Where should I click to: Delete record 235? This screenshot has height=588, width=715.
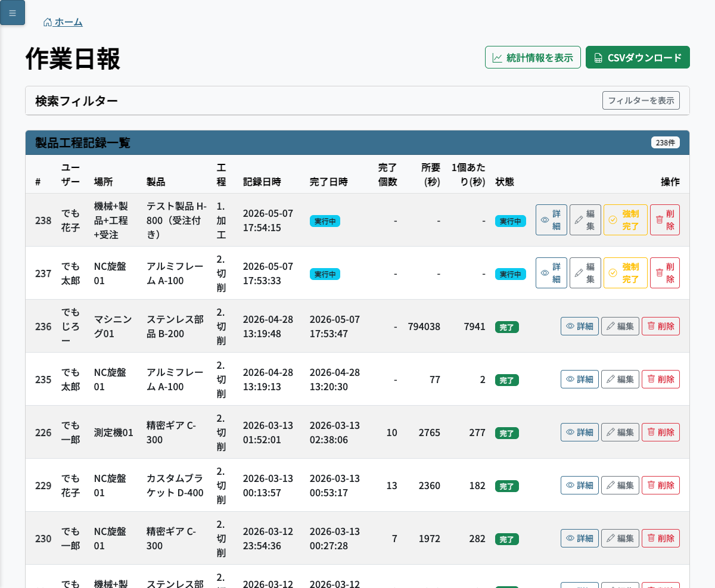661,379
